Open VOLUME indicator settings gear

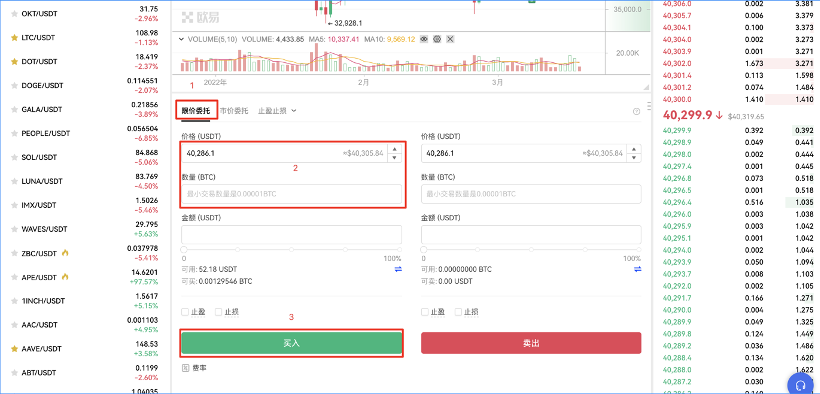[437, 39]
